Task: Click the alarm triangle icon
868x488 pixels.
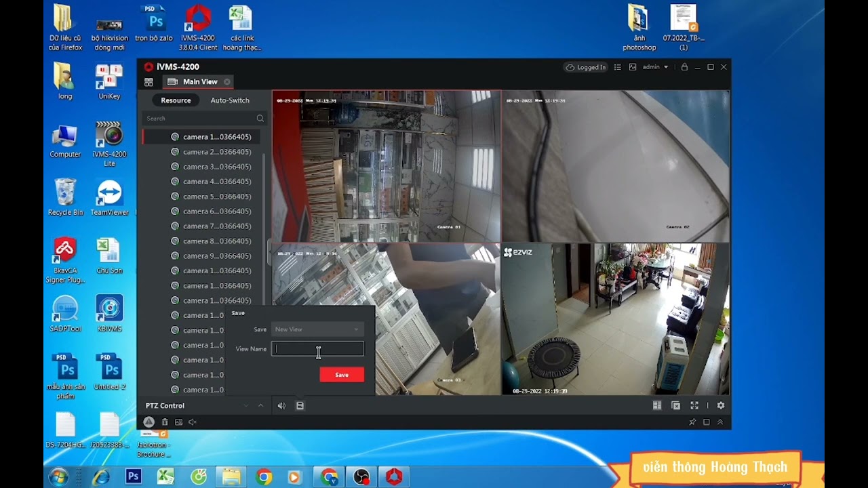Action: (149, 422)
